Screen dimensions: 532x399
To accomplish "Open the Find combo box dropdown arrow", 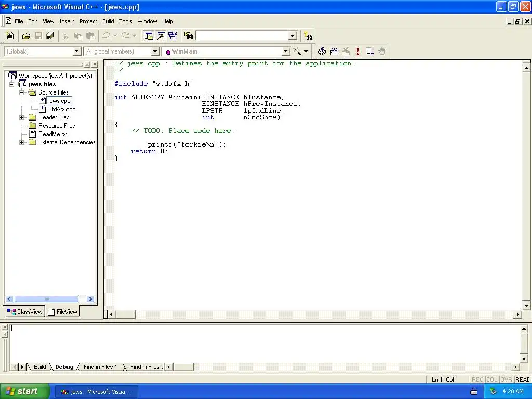I will tap(293, 36).
